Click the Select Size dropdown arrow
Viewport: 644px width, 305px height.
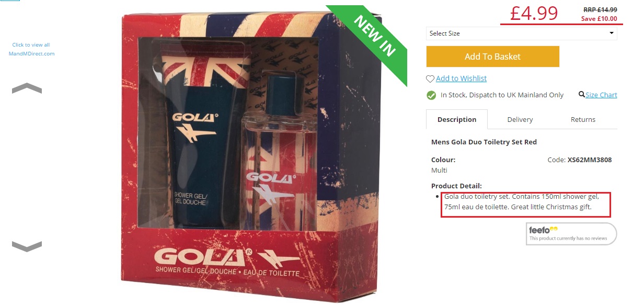[x=612, y=33]
